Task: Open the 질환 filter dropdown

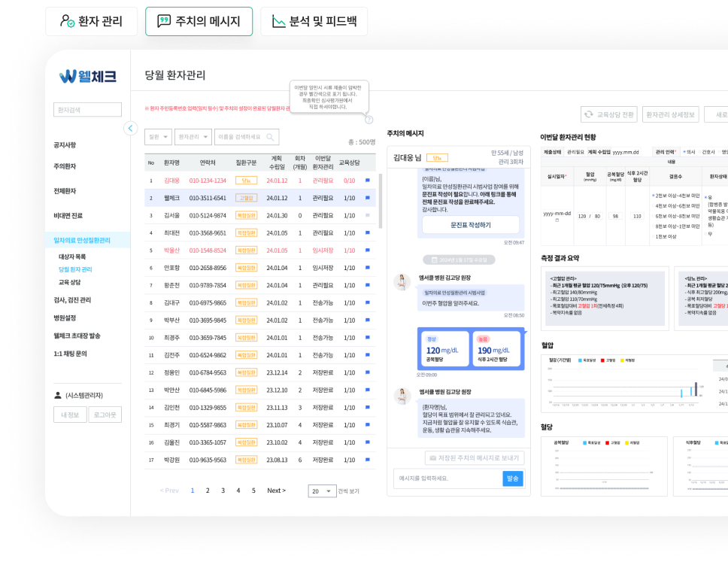Action: point(157,137)
